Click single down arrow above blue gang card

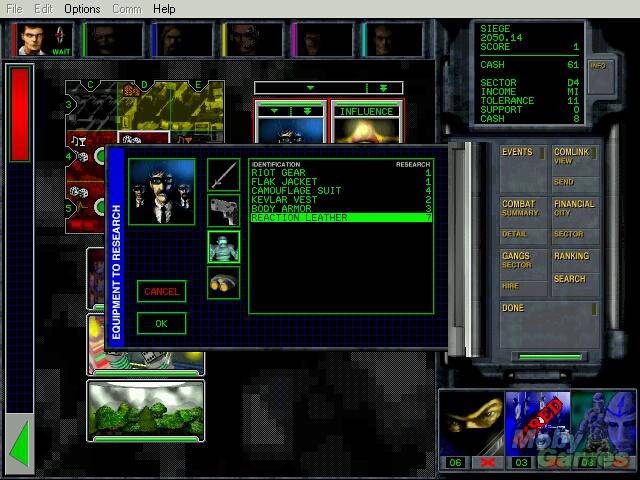(x=274, y=111)
